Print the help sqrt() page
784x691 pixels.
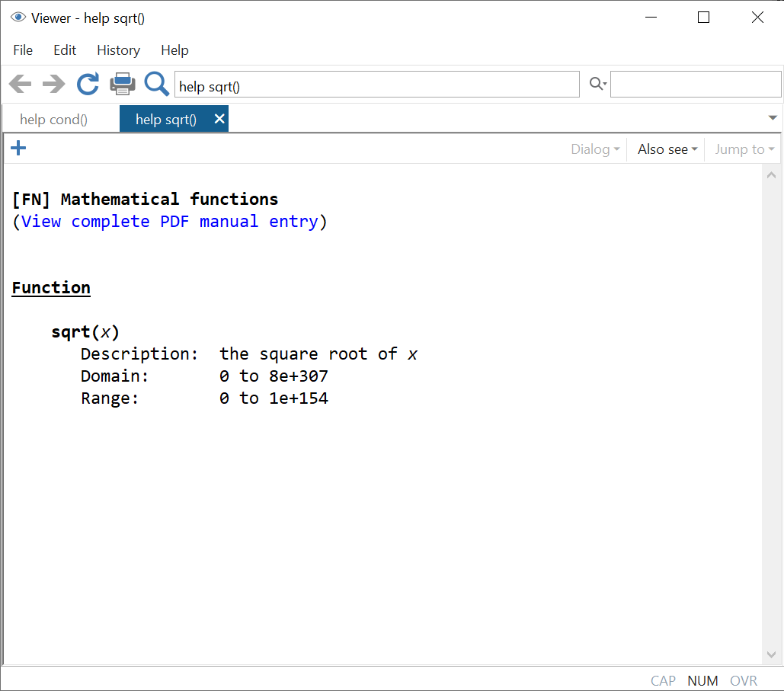click(x=123, y=84)
